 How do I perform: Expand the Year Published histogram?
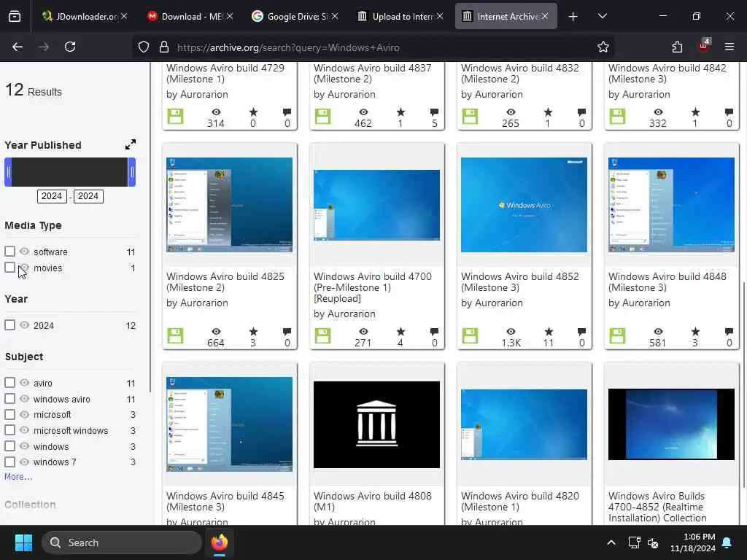pos(131,144)
